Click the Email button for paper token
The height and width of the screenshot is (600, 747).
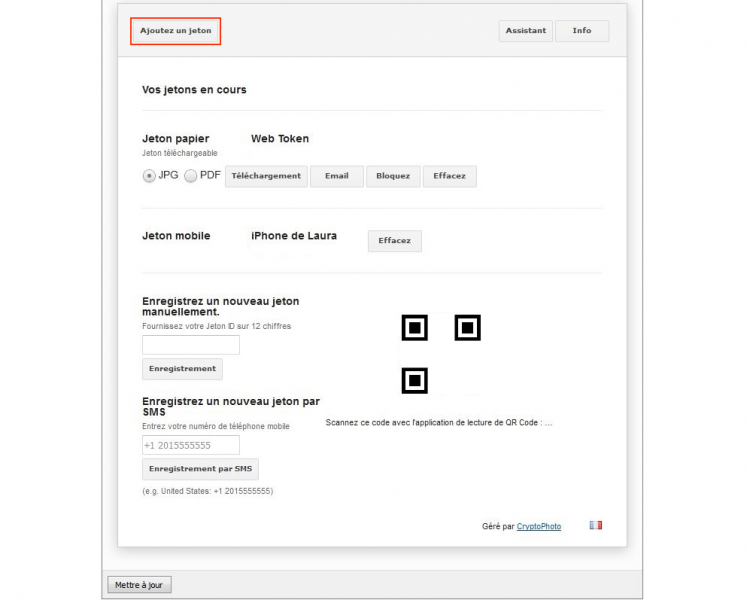[x=337, y=176]
